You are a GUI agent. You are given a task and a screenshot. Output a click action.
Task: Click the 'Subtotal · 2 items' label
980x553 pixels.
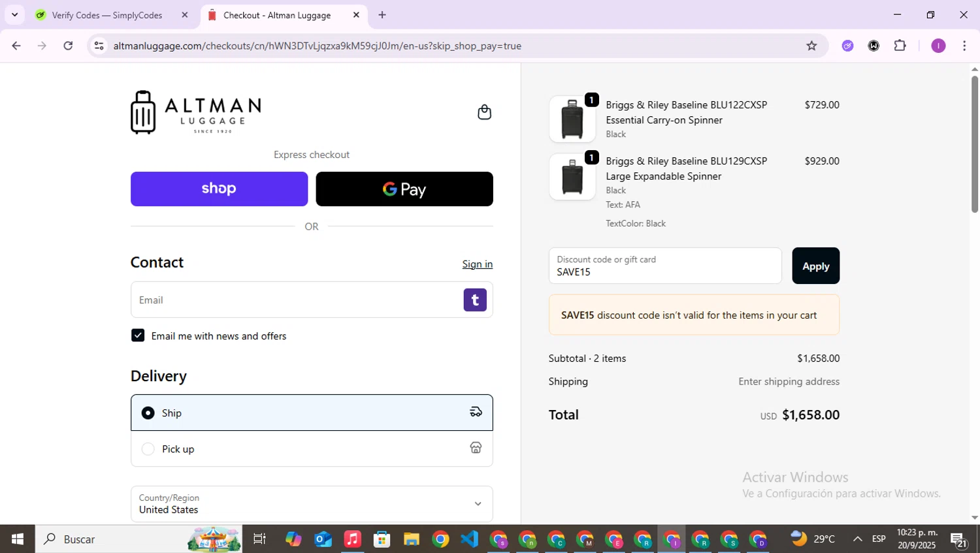coord(587,358)
